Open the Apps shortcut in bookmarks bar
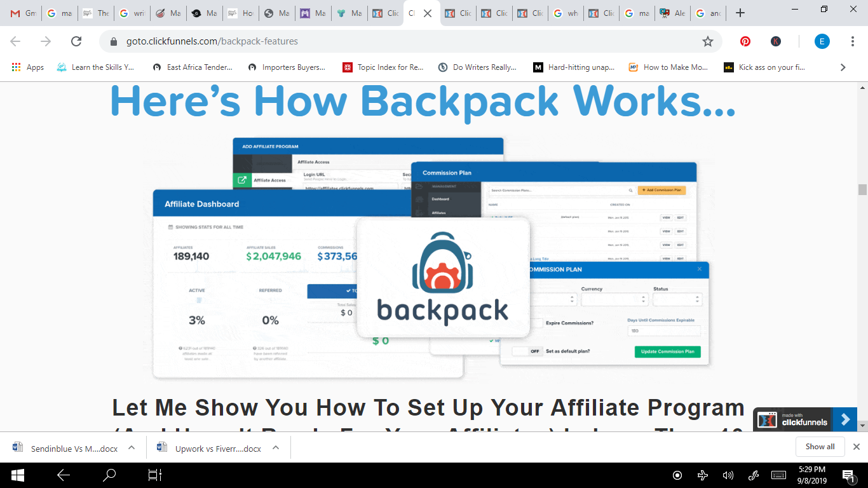Screen dimensions: 868x488 [28, 67]
